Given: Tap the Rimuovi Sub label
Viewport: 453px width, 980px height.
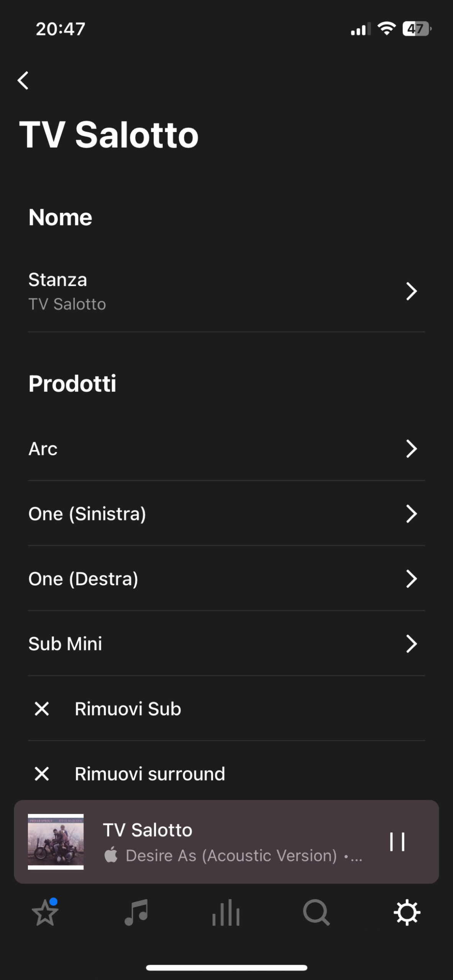Looking at the screenshot, I should tap(128, 709).
